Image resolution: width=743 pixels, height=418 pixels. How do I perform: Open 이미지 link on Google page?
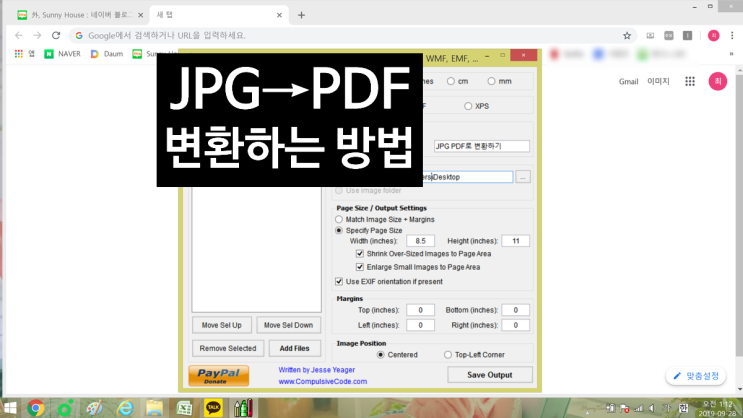pyautogui.click(x=658, y=82)
